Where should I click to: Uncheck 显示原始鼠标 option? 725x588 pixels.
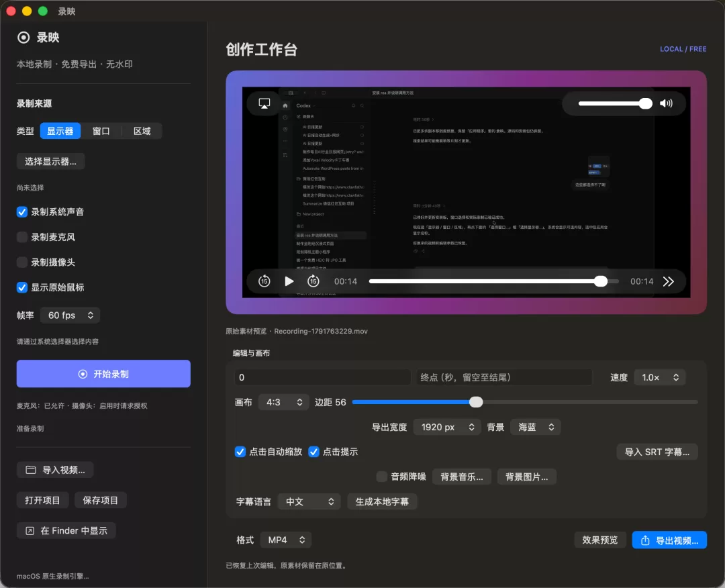pyautogui.click(x=21, y=287)
